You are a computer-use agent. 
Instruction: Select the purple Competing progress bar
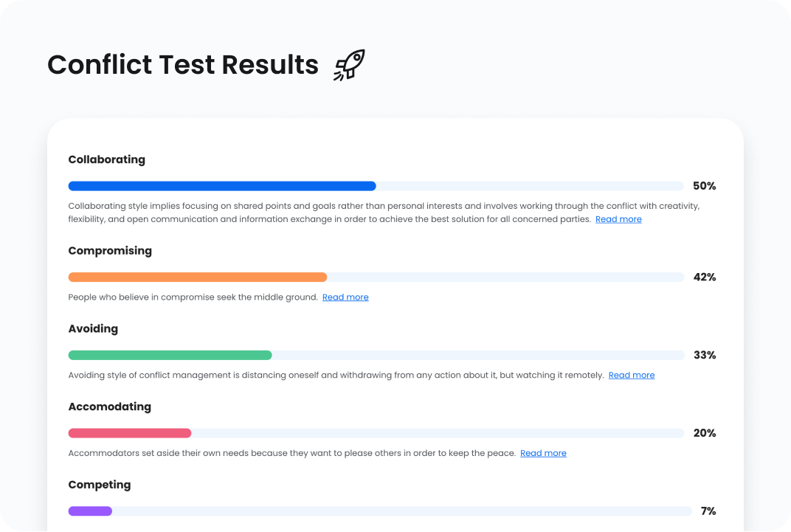(x=90, y=511)
